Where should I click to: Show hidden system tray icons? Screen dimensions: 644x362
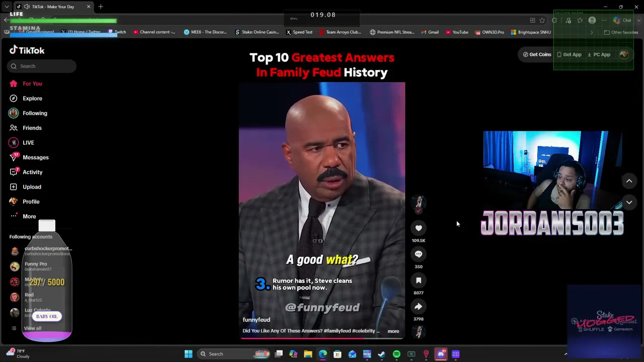[566, 354]
